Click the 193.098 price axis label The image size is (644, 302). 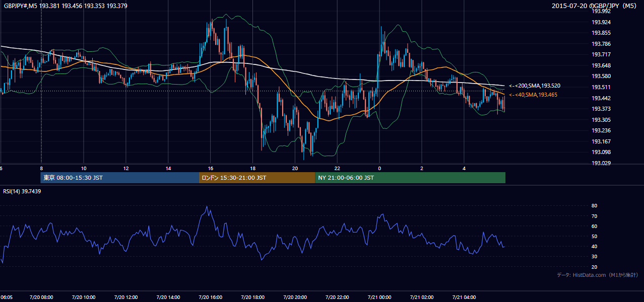(x=601, y=152)
